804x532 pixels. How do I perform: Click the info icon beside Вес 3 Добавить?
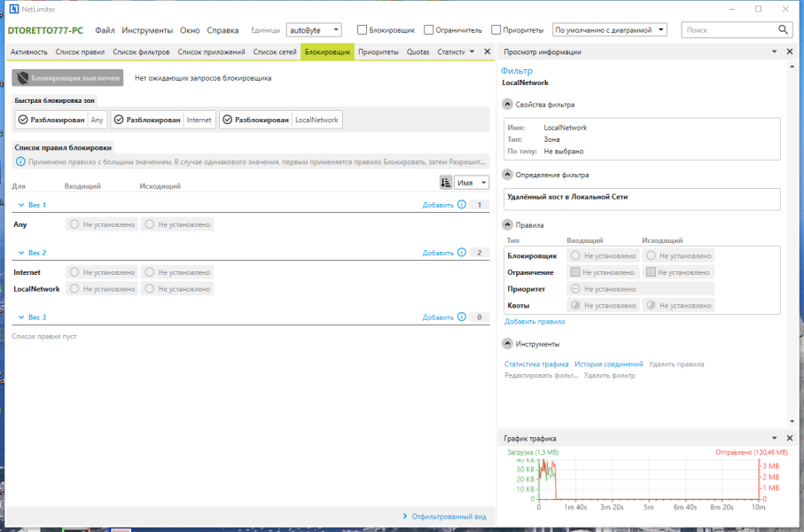[462, 317]
